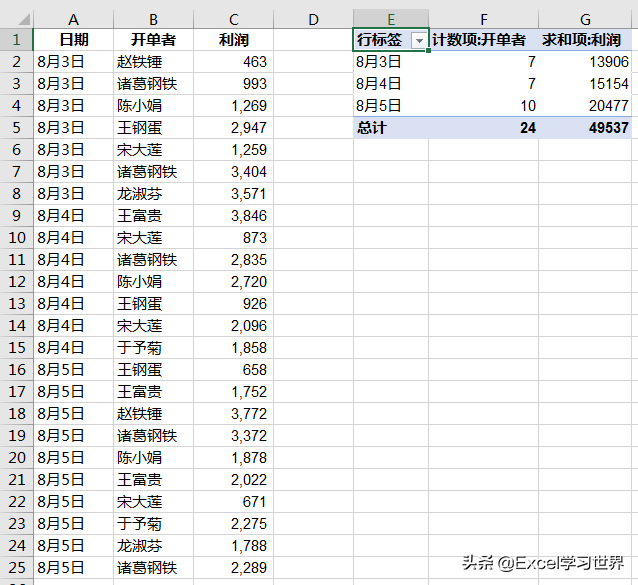This screenshot has width=638, height=585.
Task: Select profit cell 2,947
Action: tap(234, 128)
